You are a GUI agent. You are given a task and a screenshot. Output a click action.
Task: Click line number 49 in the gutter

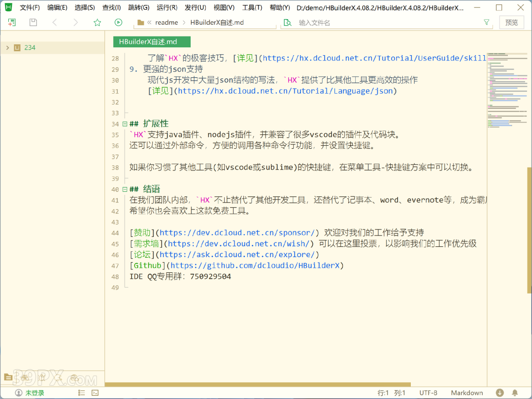pyautogui.click(x=115, y=288)
